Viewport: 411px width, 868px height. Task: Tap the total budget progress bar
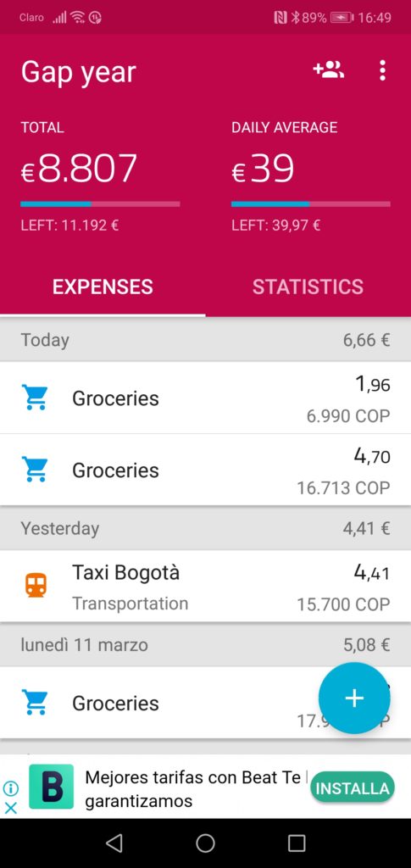100,204
